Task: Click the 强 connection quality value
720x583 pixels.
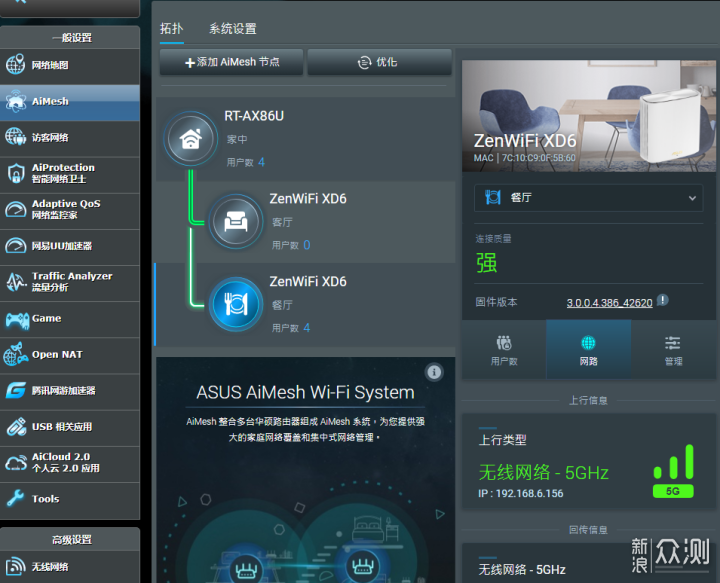Action: coord(486,263)
